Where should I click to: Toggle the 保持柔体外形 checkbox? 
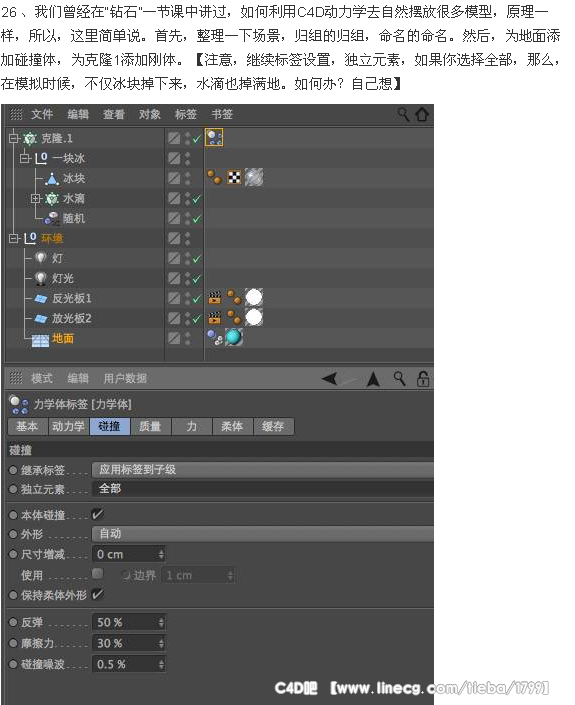click(97, 594)
